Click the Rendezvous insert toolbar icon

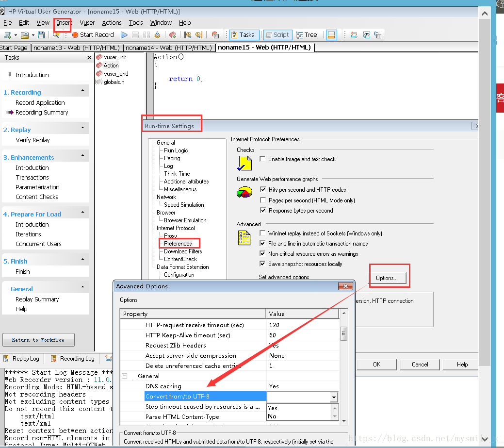point(215,35)
